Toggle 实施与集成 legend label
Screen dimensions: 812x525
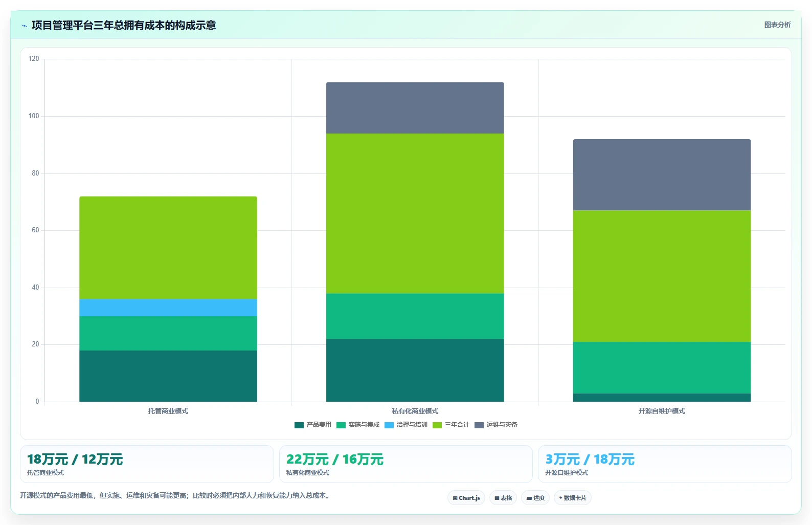[x=364, y=425]
